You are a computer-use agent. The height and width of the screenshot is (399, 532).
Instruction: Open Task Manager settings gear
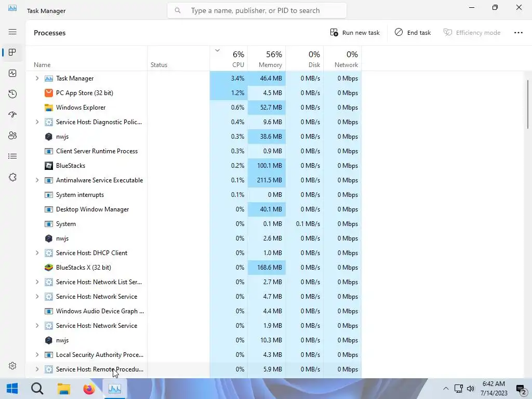(12, 366)
